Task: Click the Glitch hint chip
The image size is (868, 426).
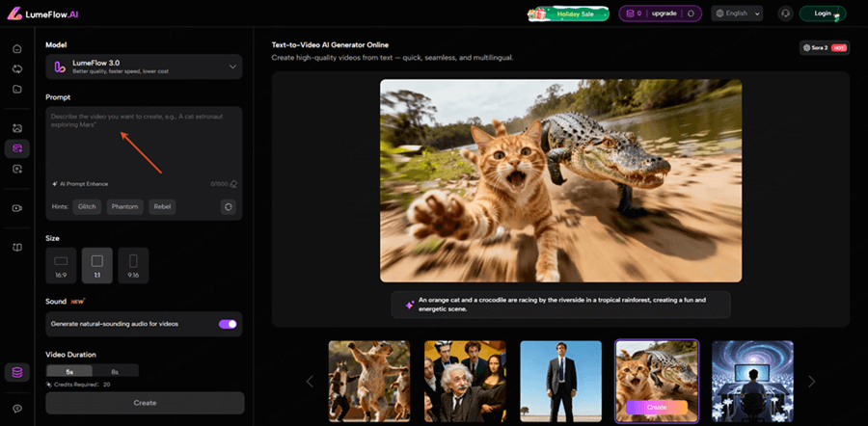Action: [x=87, y=207]
